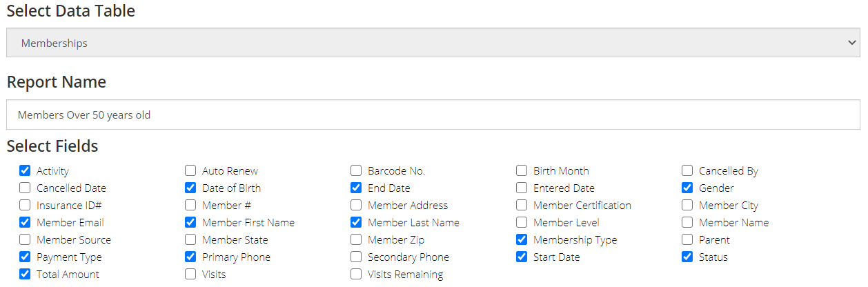Enable the Visits Remaining checkbox
This screenshot has width=868, height=287.
(356, 274)
